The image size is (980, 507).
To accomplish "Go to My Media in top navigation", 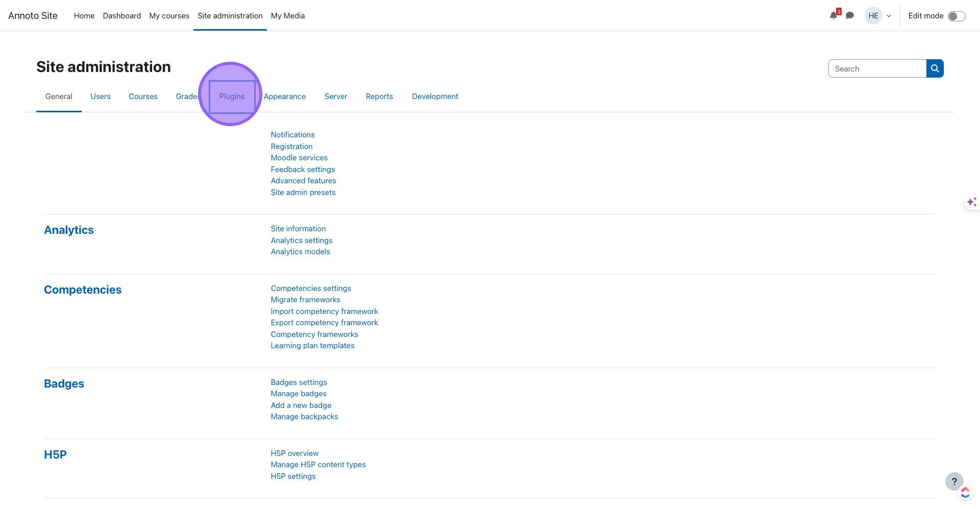I will [x=287, y=16].
